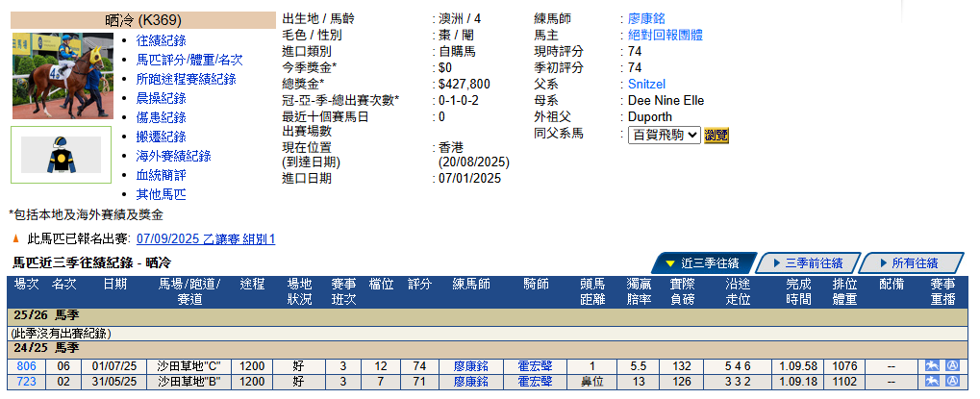
Task: Open same-sire horse dropdown 百賀飛駒
Action: (x=664, y=135)
